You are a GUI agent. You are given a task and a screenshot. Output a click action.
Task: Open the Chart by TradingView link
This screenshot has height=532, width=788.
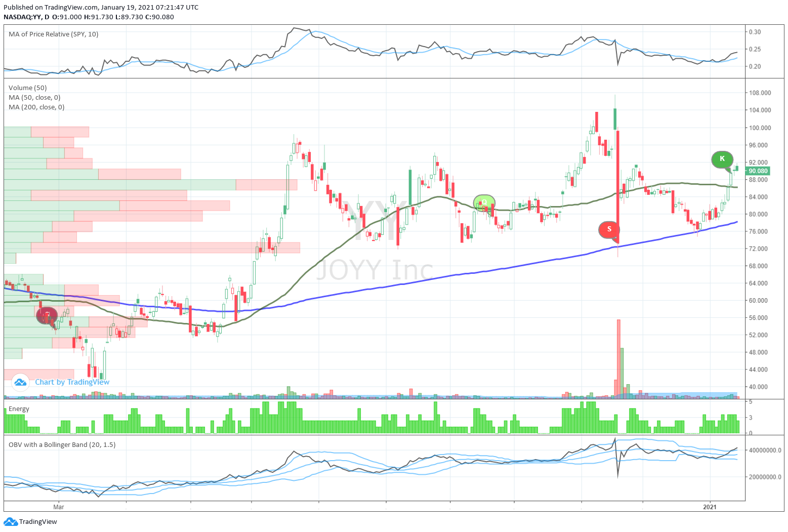72,382
